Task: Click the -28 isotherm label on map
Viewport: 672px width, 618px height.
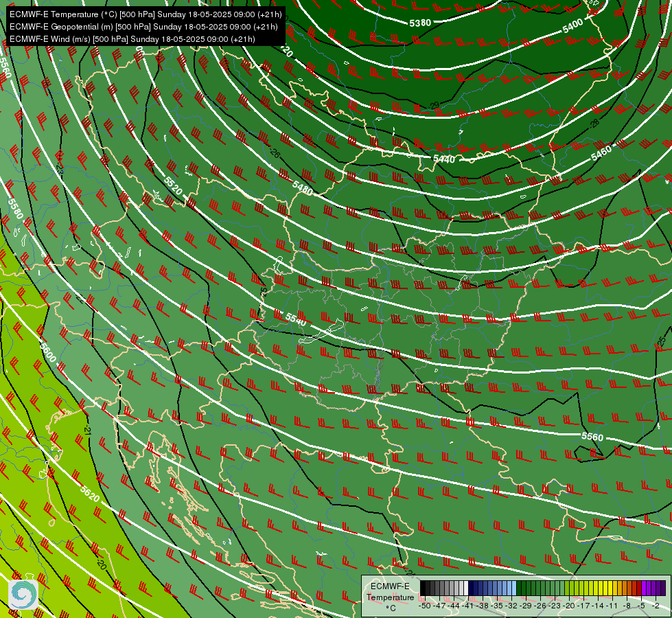Action: [594, 124]
